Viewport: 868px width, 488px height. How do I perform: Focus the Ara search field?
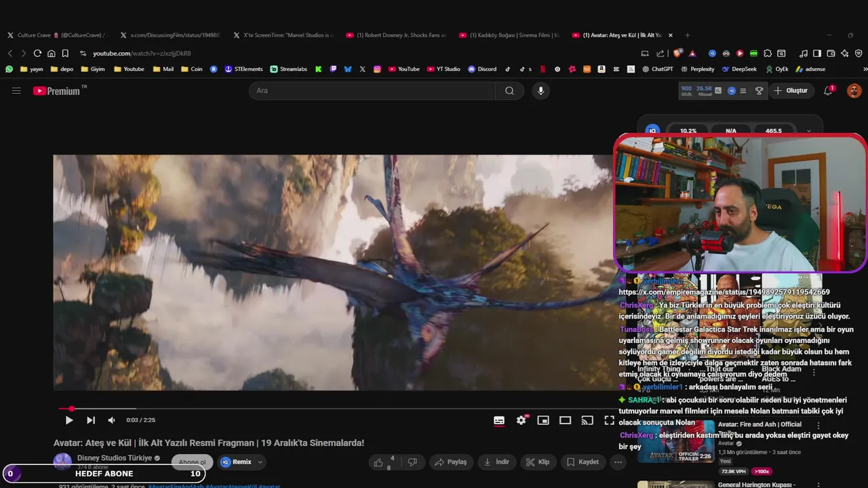coord(372,90)
